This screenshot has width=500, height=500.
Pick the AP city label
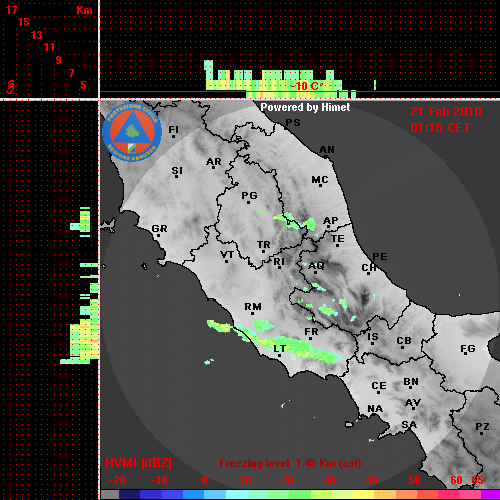(330, 220)
